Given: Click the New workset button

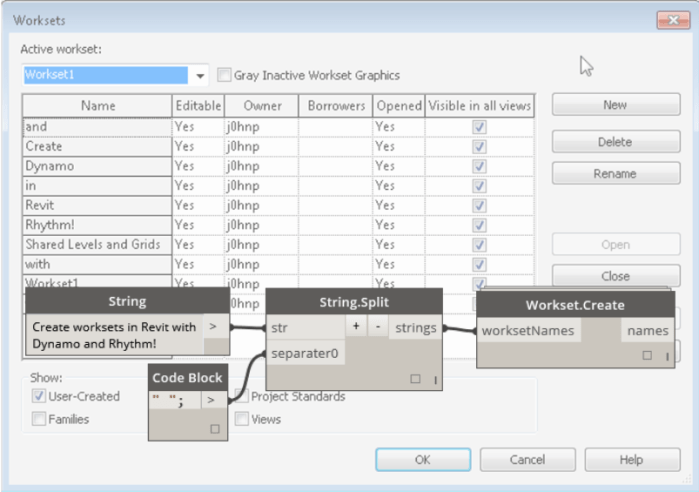Looking at the screenshot, I should click(x=614, y=105).
